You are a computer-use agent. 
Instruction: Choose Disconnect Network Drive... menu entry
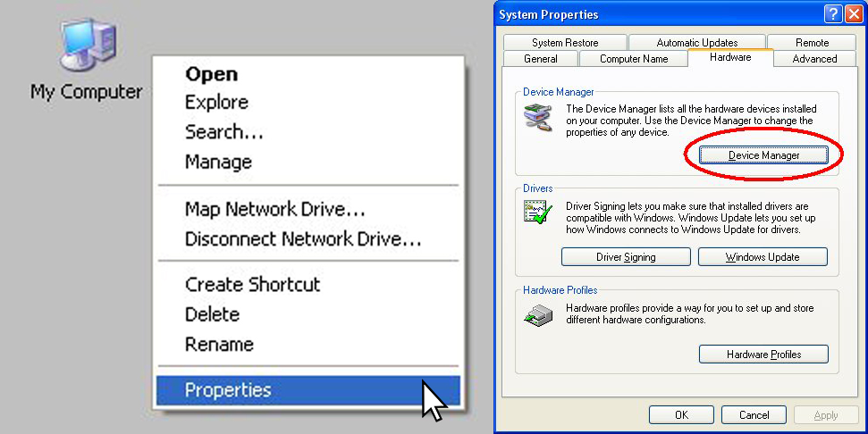point(309,238)
